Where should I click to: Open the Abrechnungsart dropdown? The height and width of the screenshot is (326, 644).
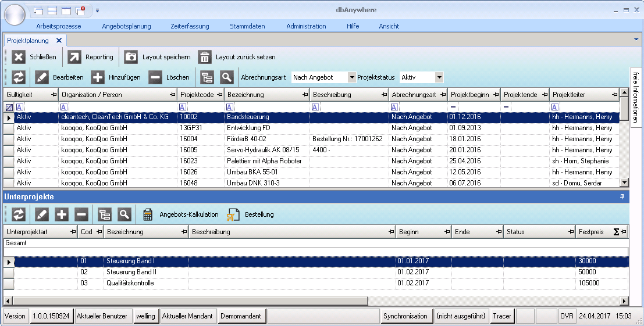coord(351,77)
